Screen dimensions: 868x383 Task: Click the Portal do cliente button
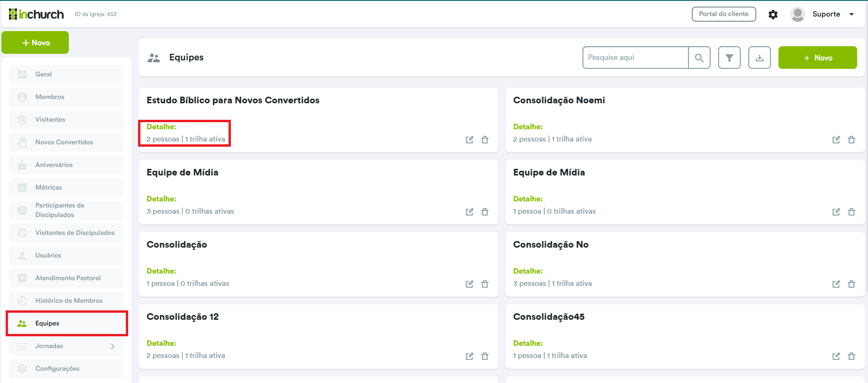[x=723, y=14]
